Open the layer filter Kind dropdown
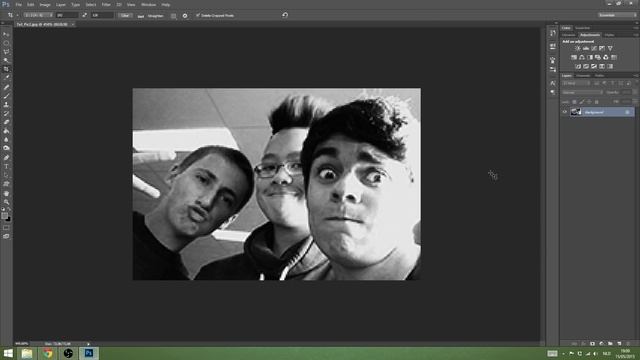The width and height of the screenshot is (640, 360). click(576, 83)
